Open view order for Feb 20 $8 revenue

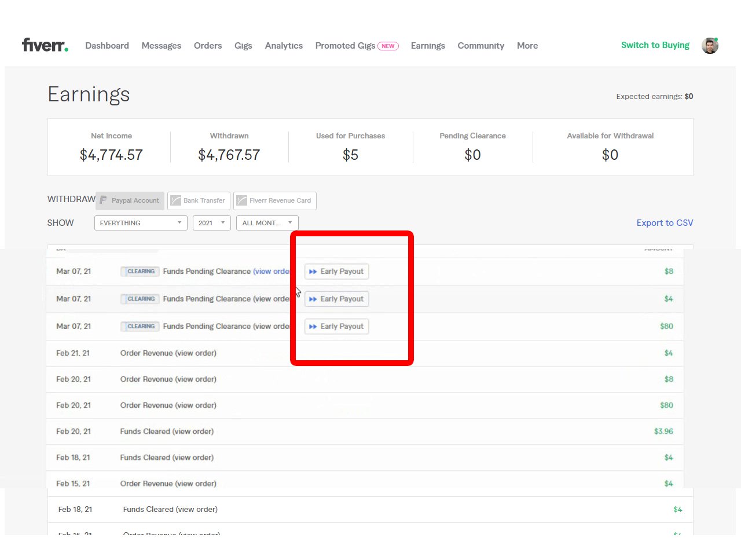(x=196, y=379)
